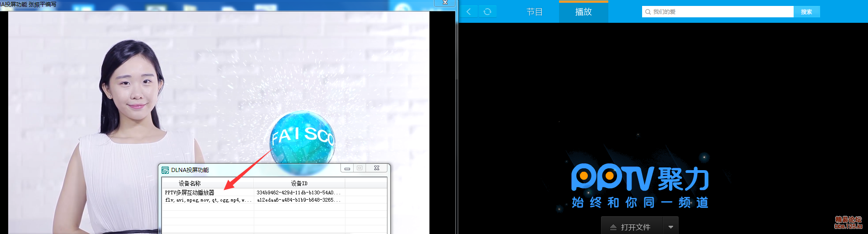Viewport: 868px width, 234px height.
Task: Expand the 打开文件 dropdown arrow
Action: pyautogui.click(x=670, y=227)
